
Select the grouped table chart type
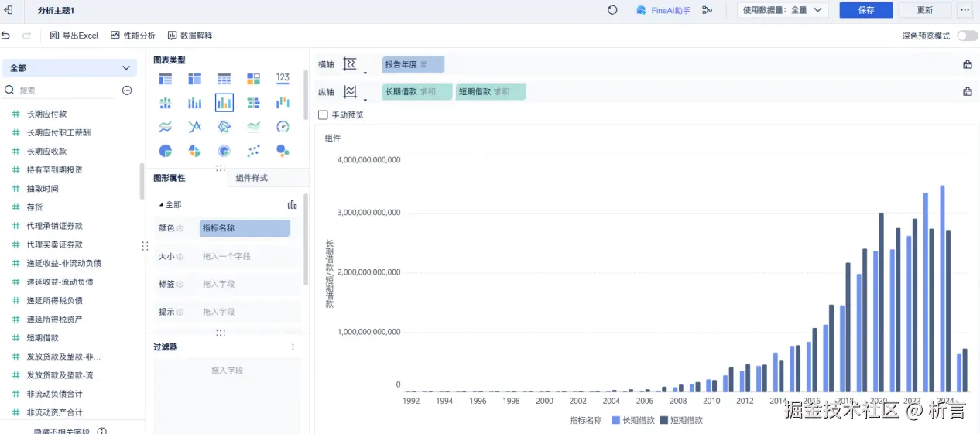click(x=165, y=79)
